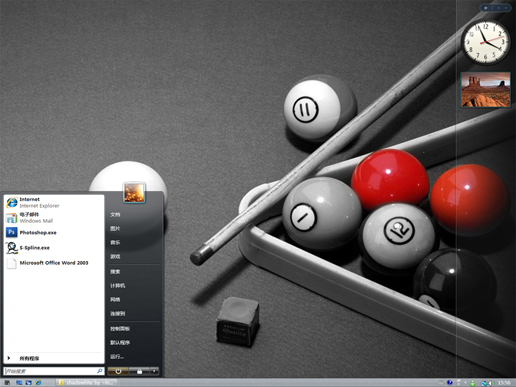Click the sidebar analog clock gadget
Viewport: 516px width, 387px height.
486,42
